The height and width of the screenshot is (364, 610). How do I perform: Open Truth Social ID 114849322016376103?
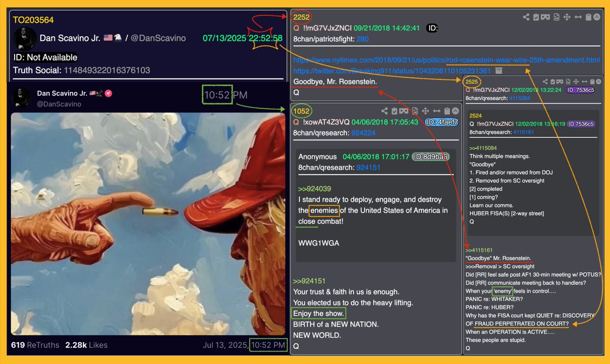point(107,71)
